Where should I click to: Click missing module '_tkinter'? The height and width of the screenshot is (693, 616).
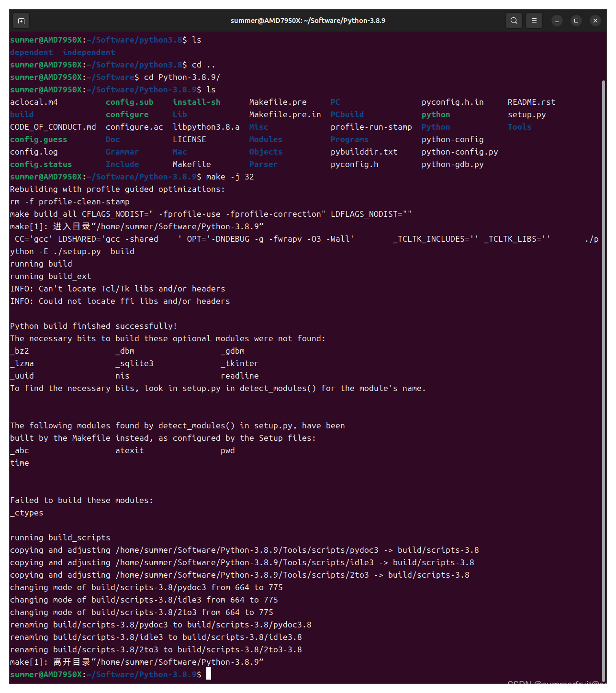[240, 363]
